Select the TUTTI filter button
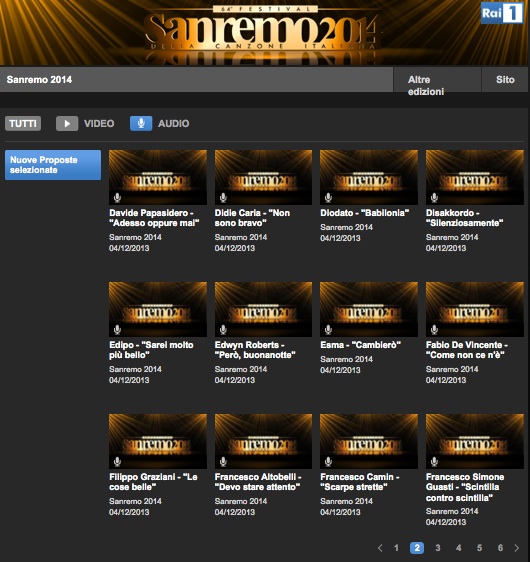This screenshot has width=530, height=562. tap(23, 124)
